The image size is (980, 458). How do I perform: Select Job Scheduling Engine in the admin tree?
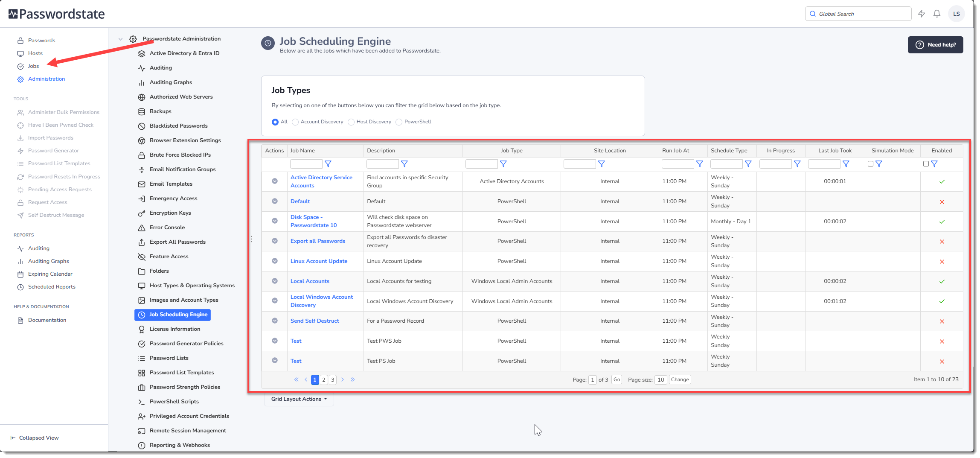tap(172, 315)
